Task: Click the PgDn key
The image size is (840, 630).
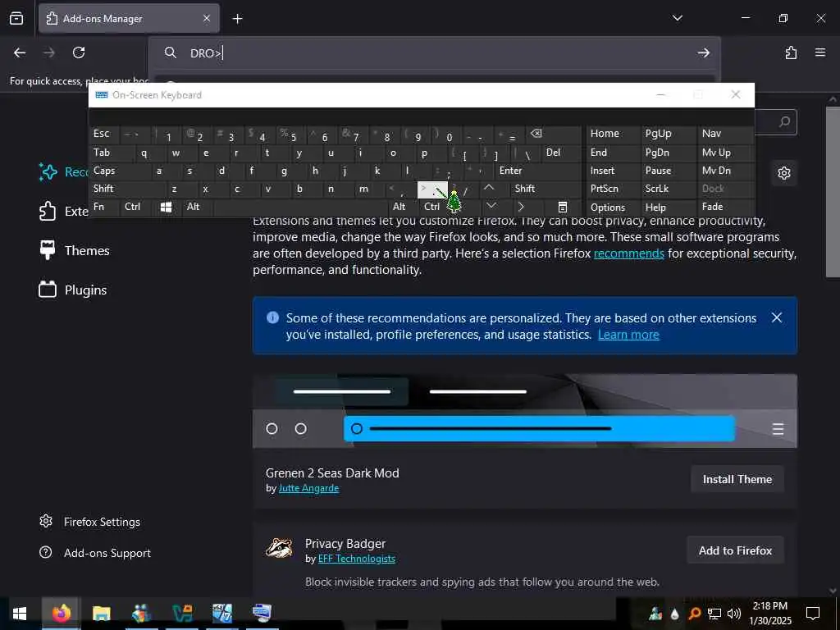Action: pyautogui.click(x=668, y=153)
